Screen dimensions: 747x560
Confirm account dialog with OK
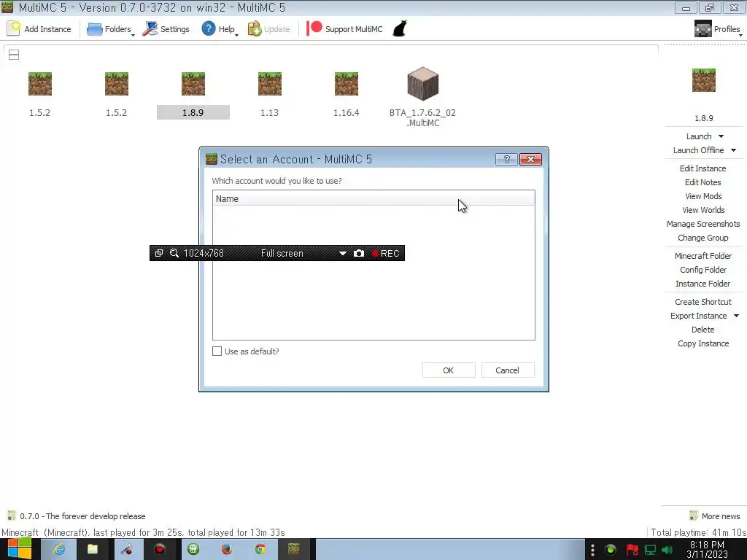[449, 370]
